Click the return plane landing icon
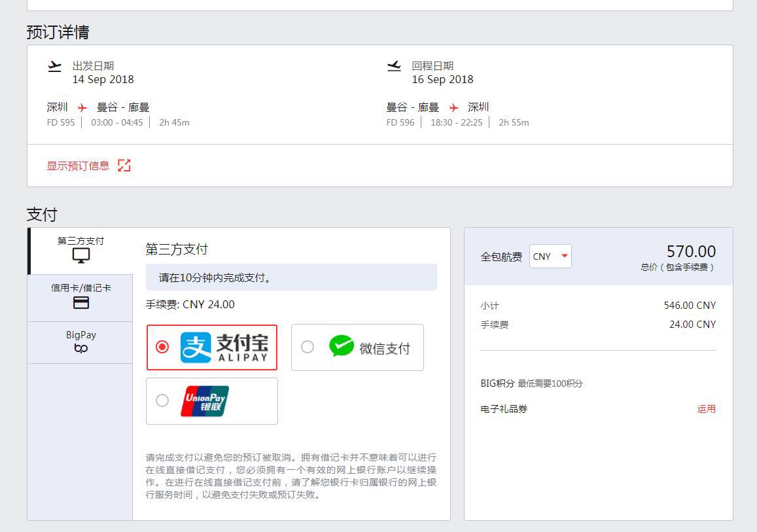 [394, 66]
